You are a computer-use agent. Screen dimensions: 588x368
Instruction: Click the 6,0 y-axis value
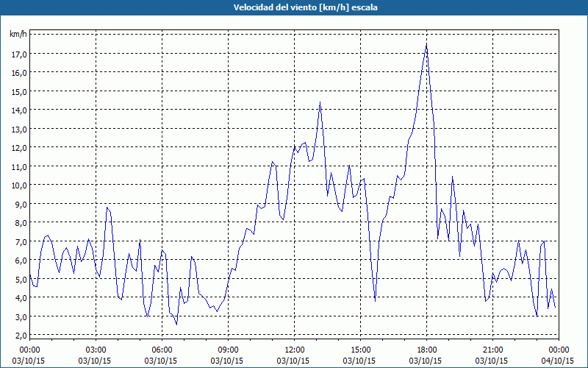pyautogui.click(x=21, y=261)
